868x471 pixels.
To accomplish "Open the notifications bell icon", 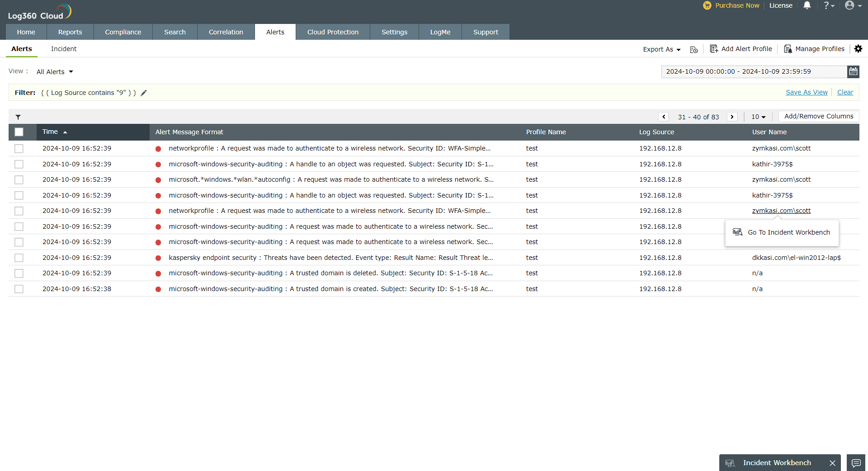I will point(807,5).
